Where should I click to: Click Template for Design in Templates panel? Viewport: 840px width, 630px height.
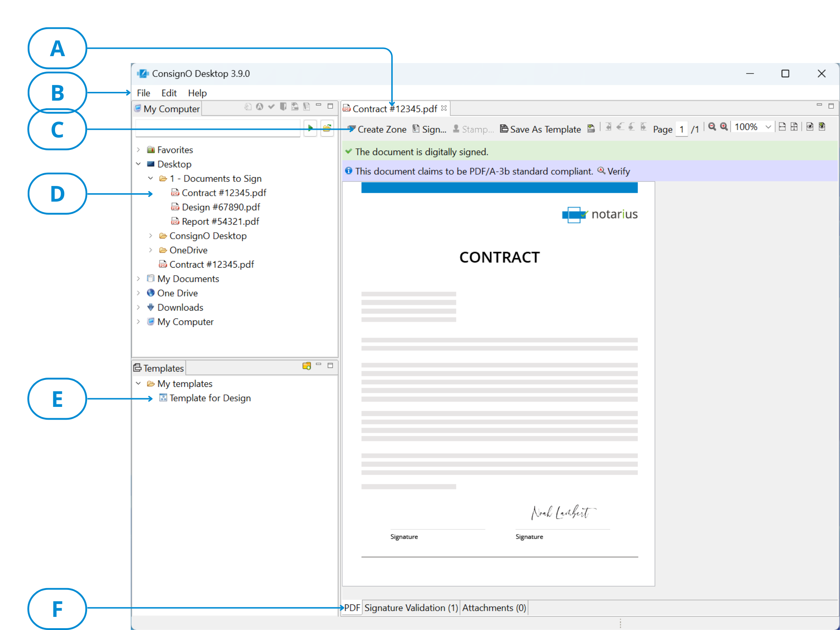click(x=210, y=398)
